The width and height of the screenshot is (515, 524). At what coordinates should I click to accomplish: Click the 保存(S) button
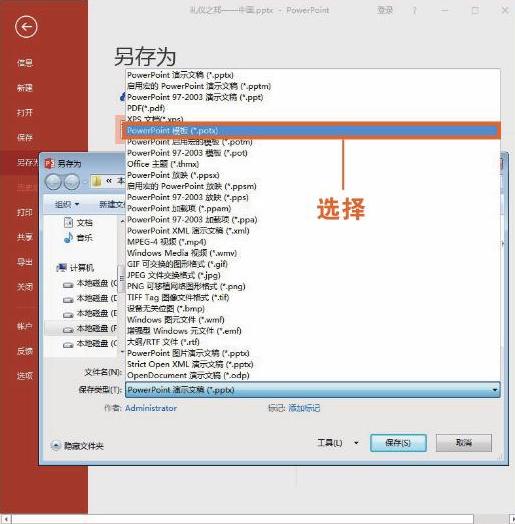point(398,443)
